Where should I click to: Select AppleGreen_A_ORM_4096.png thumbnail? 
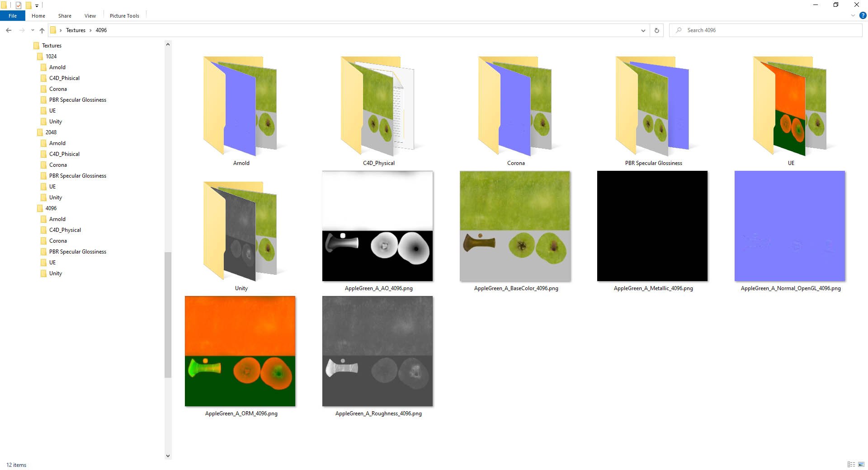coord(241,351)
